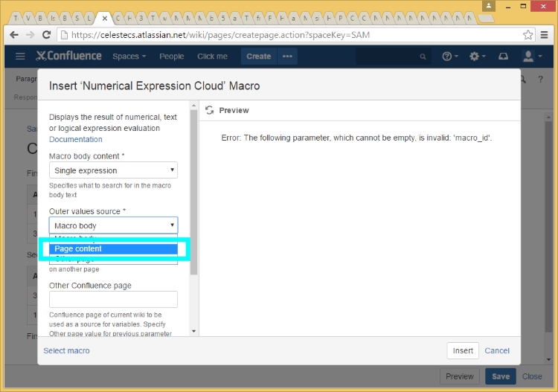
Task: Click the scroll up arrow of parameters panel
Action: pos(193,106)
